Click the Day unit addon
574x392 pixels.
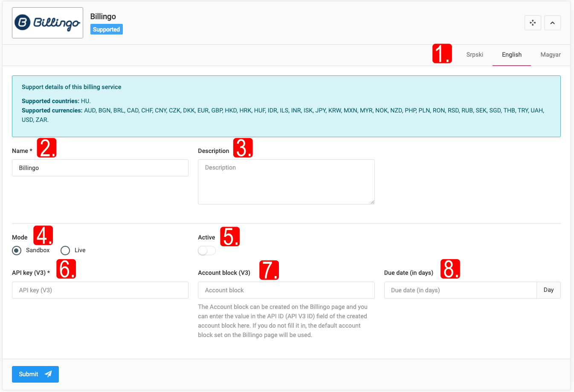tap(548, 290)
